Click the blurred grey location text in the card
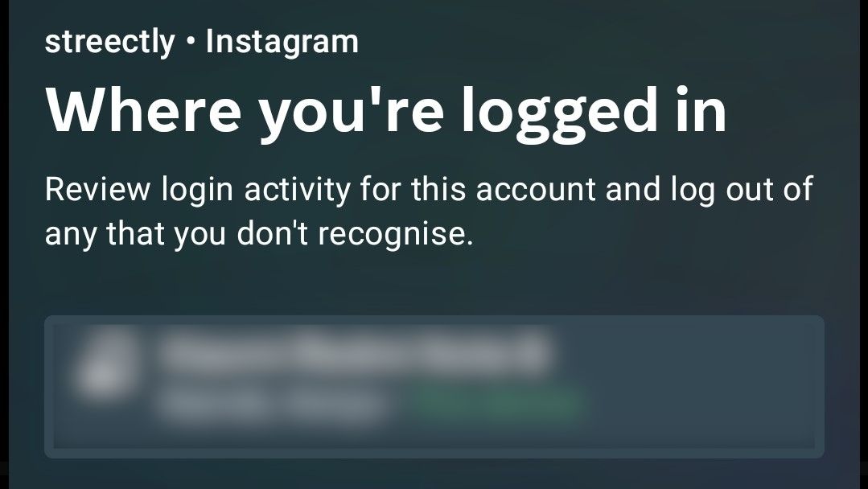Screen dimensions: 868x489 click(x=271, y=405)
